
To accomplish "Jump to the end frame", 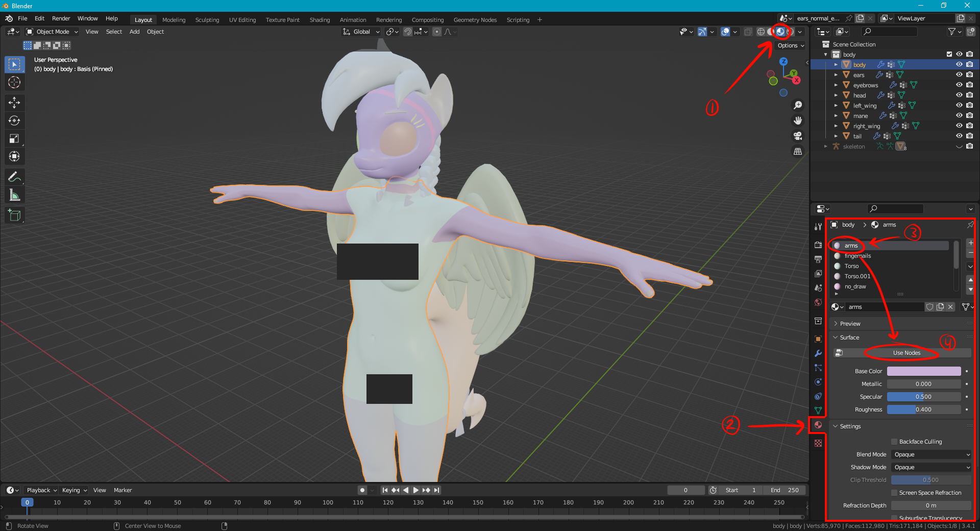I will [436, 490].
